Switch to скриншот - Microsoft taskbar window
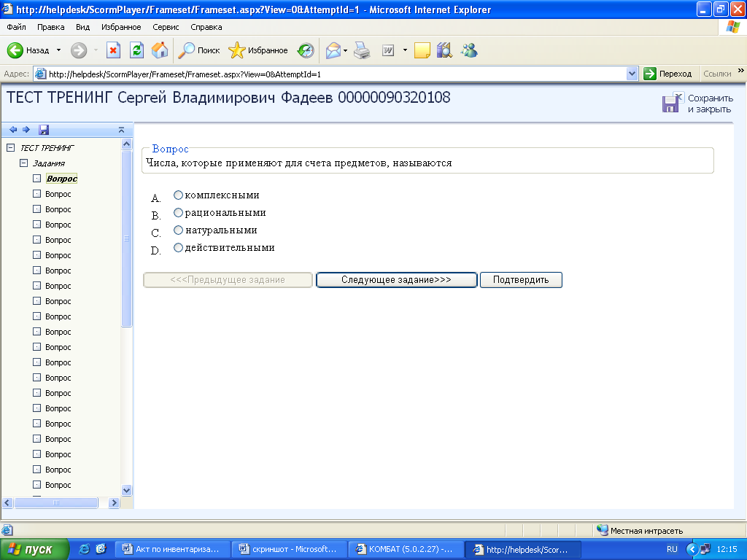 tap(289, 549)
